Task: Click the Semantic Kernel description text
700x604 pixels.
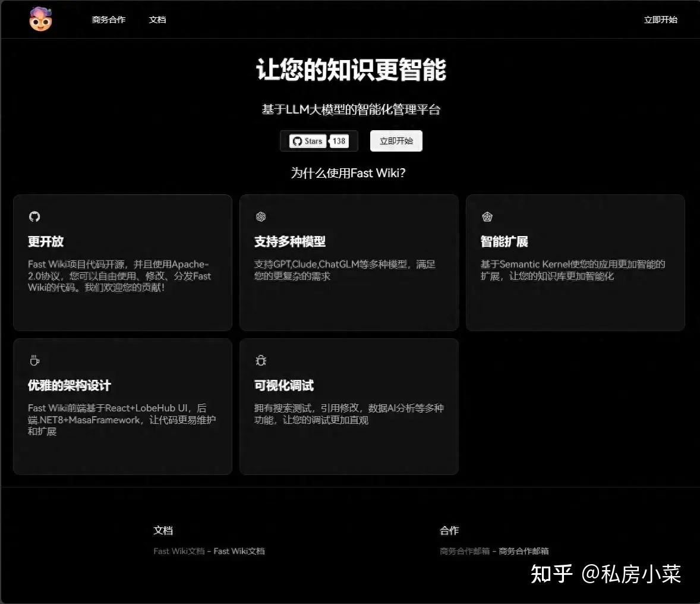Action: 573,270
